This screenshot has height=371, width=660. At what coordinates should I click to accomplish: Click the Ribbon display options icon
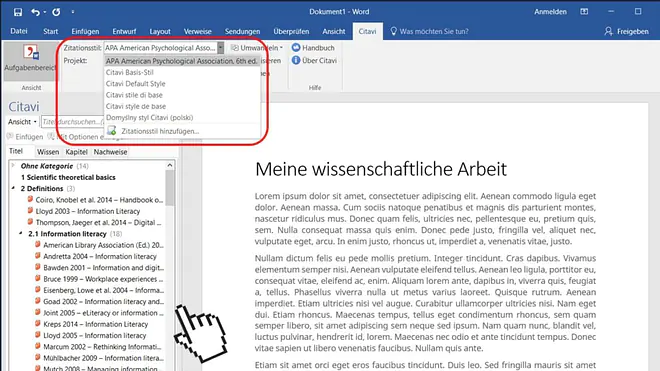pos(584,12)
